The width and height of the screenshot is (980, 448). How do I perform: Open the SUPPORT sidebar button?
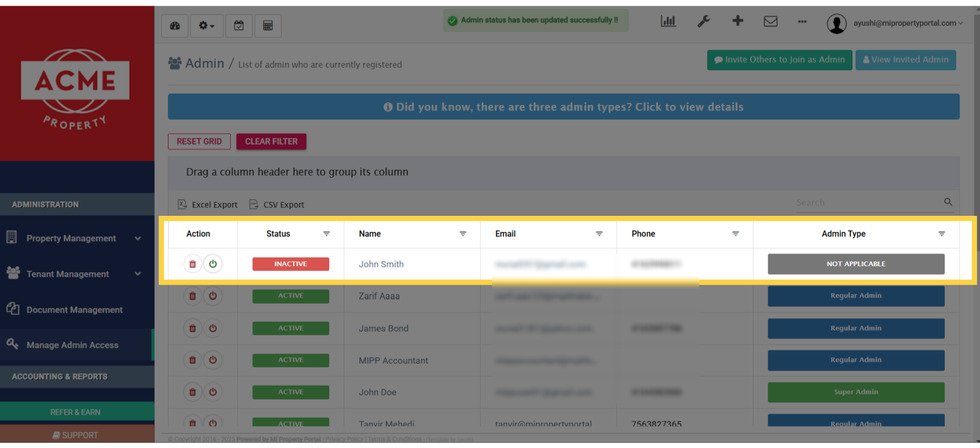tap(77, 435)
